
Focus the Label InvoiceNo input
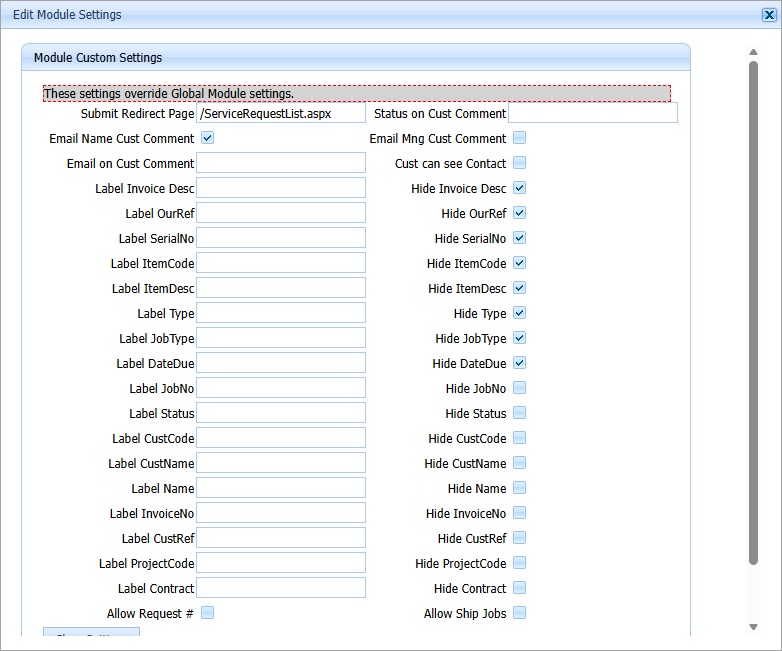click(281, 512)
